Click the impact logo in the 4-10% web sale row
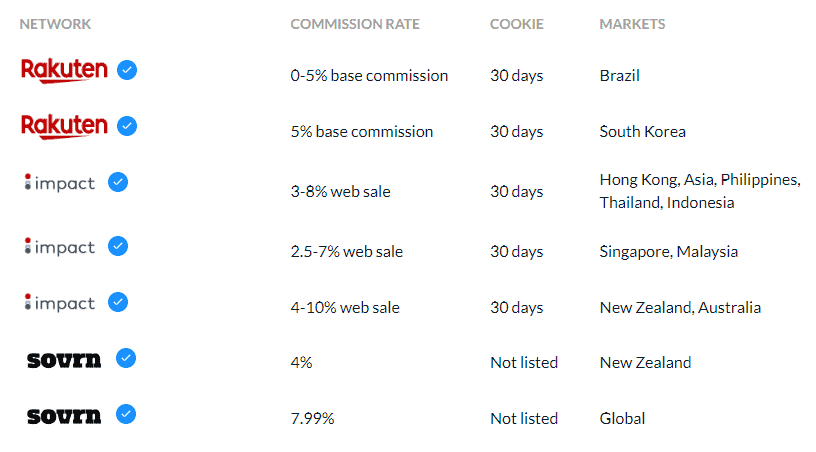This screenshot has width=816, height=452. 59,302
